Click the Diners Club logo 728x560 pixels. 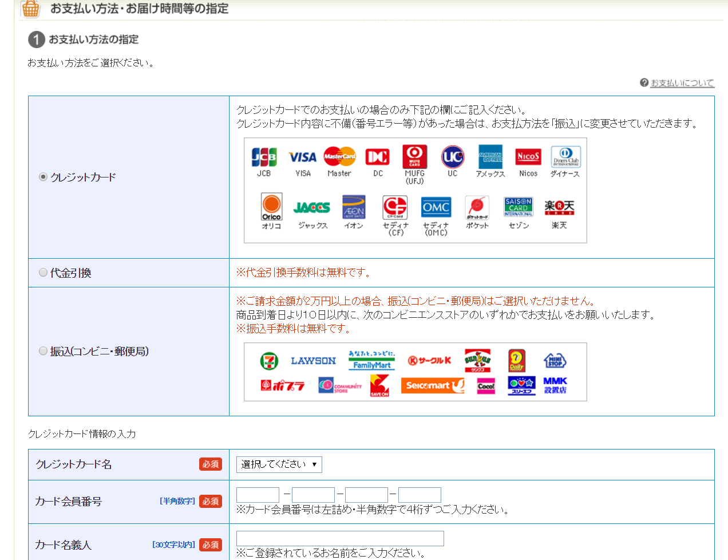[x=565, y=157]
